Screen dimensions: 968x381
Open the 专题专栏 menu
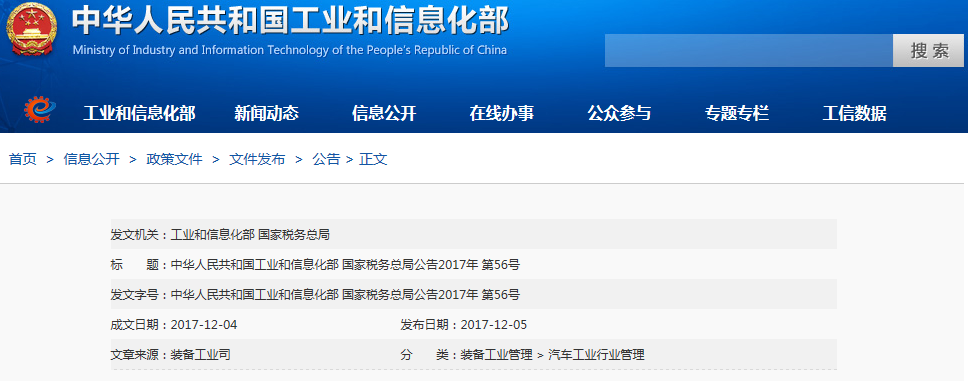736,114
